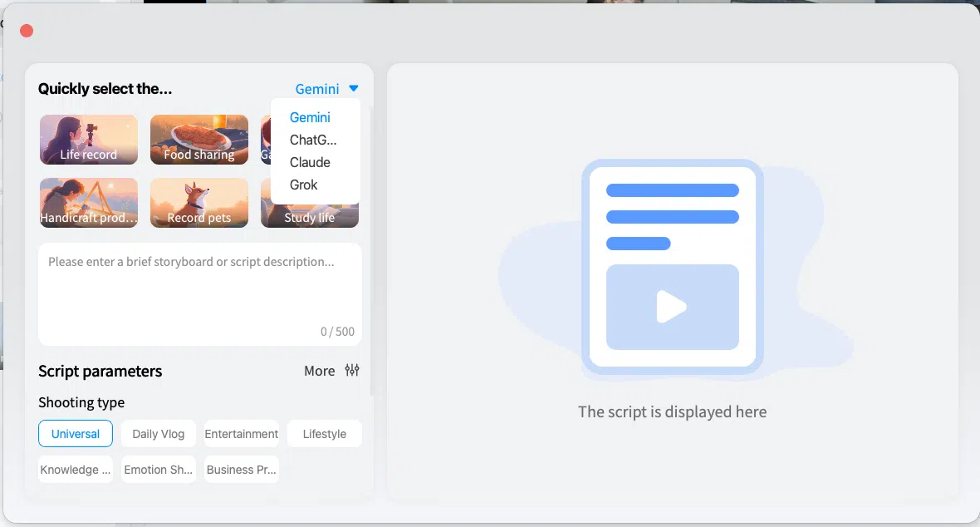The height and width of the screenshot is (527, 980).
Task: Click the play icon in script placeholder
Action: tap(671, 307)
